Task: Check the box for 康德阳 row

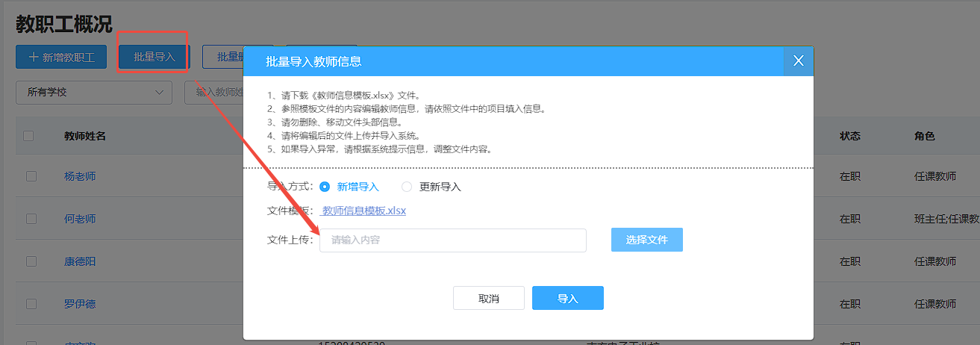Action: (x=31, y=261)
